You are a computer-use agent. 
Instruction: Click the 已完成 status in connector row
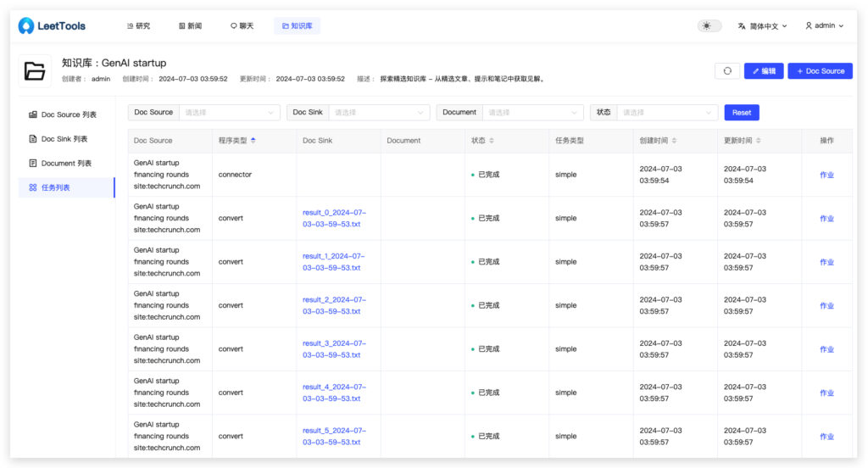click(x=485, y=175)
